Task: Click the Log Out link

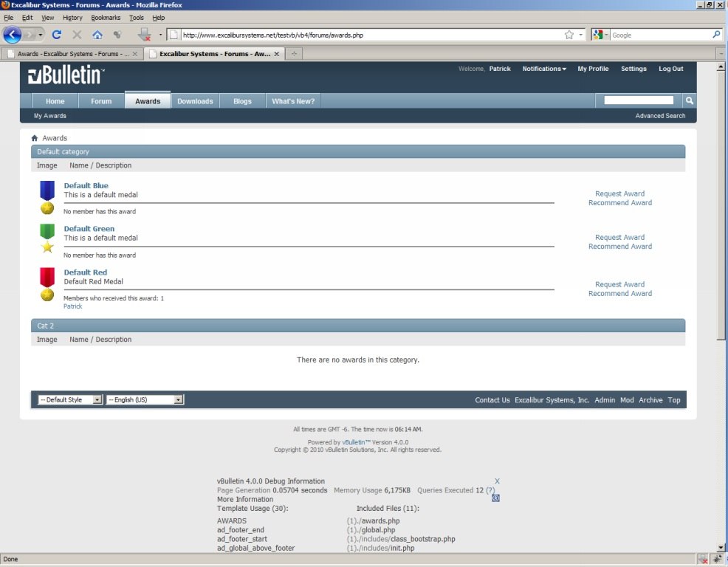Action: tap(671, 69)
